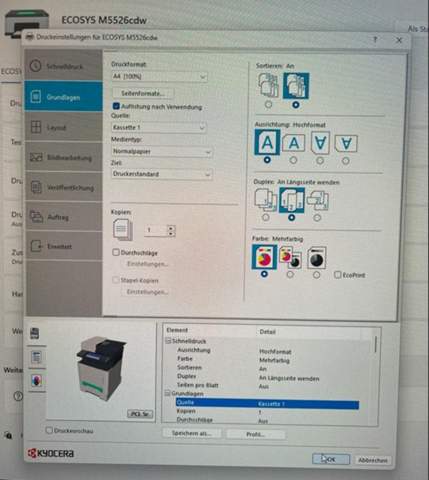Screen dimensions: 429x480
Task: Toggle the Druckvorschau checkbox
Action: 49,430
